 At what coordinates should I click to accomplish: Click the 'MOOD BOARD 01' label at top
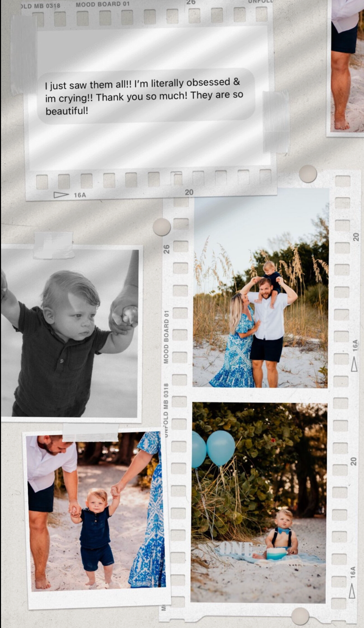coord(103,4)
